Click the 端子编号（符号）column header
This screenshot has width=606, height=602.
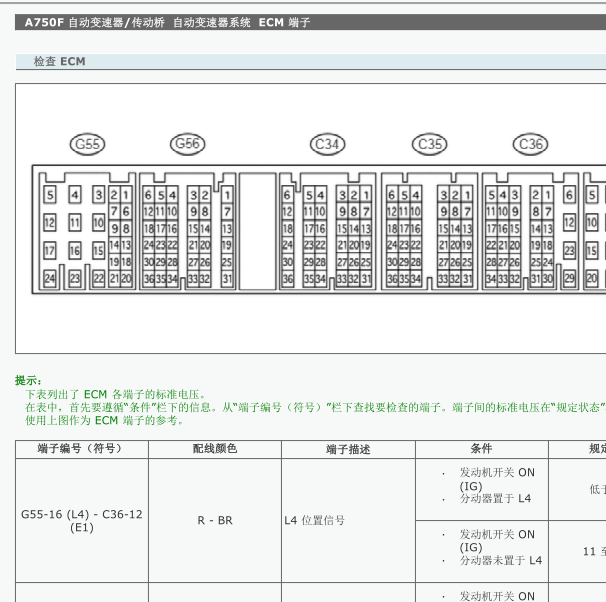pyautogui.click(x=82, y=449)
